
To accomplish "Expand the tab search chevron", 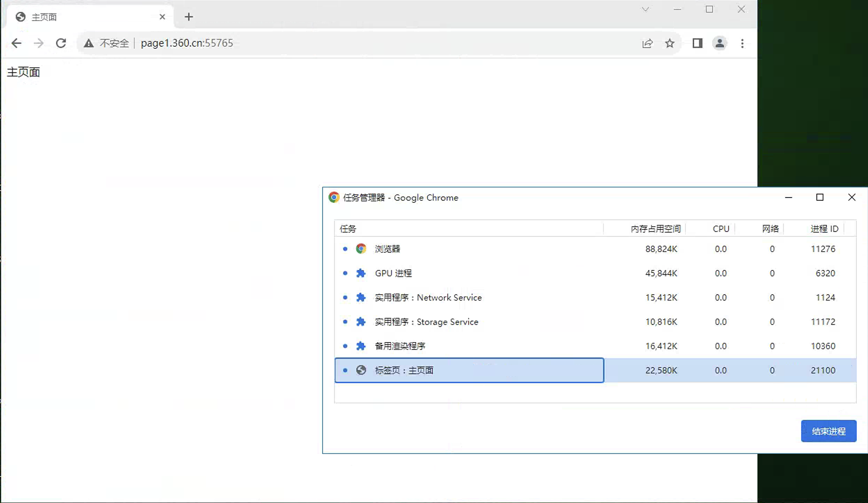I will (646, 9).
